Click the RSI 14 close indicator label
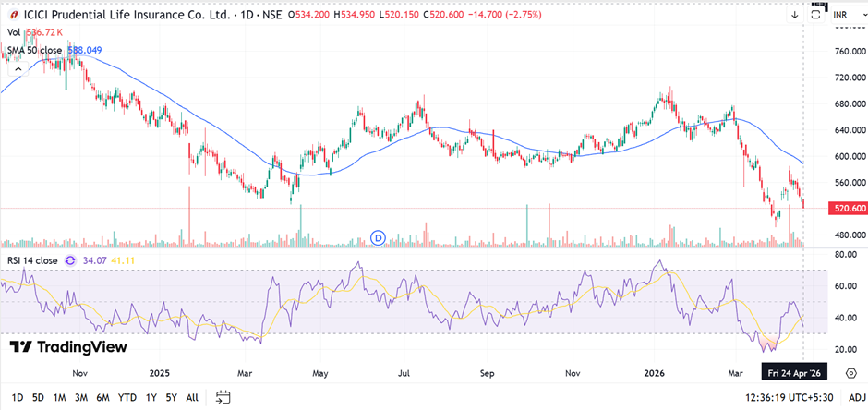 32,260
